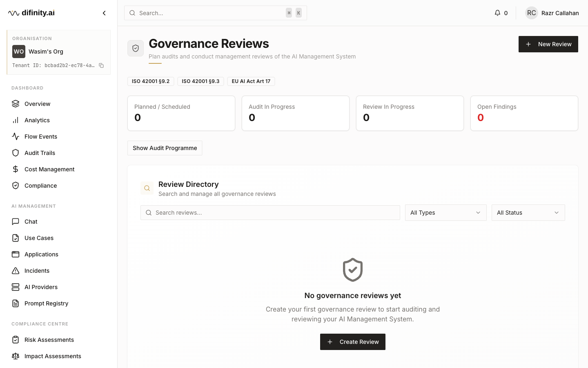Click the Incidents warning triangle icon
Viewport: 588px width, 368px height.
click(x=16, y=271)
